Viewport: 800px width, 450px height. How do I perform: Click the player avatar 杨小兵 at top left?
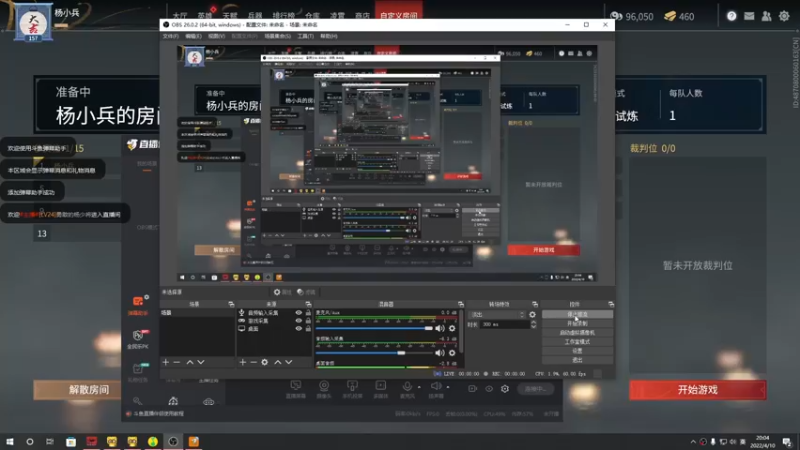tap(33, 23)
